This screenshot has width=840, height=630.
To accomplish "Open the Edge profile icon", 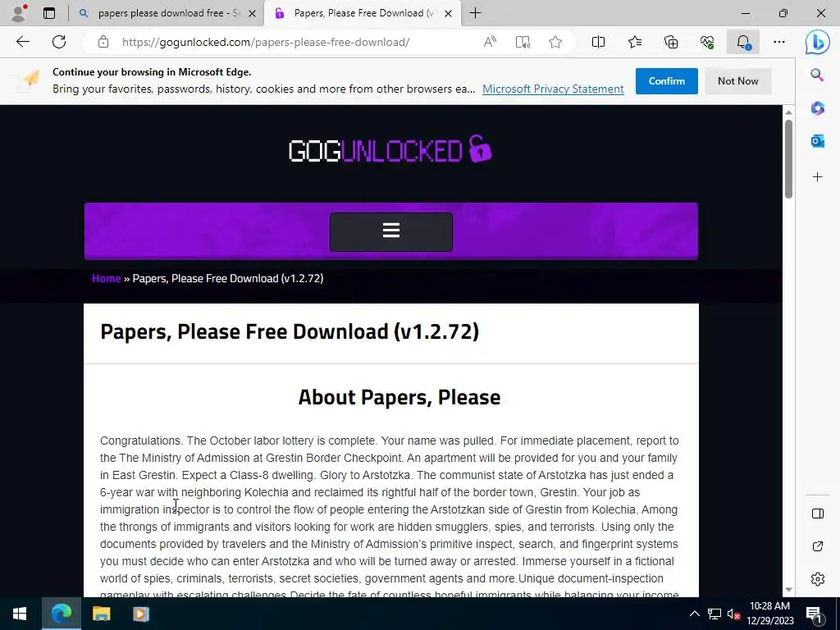I will [x=20, y=13].
